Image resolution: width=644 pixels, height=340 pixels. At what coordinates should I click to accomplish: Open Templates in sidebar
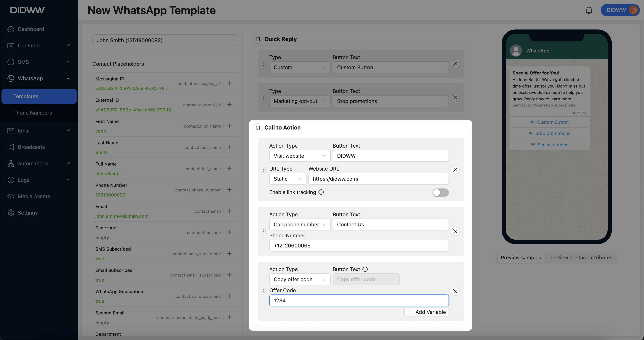39,96
